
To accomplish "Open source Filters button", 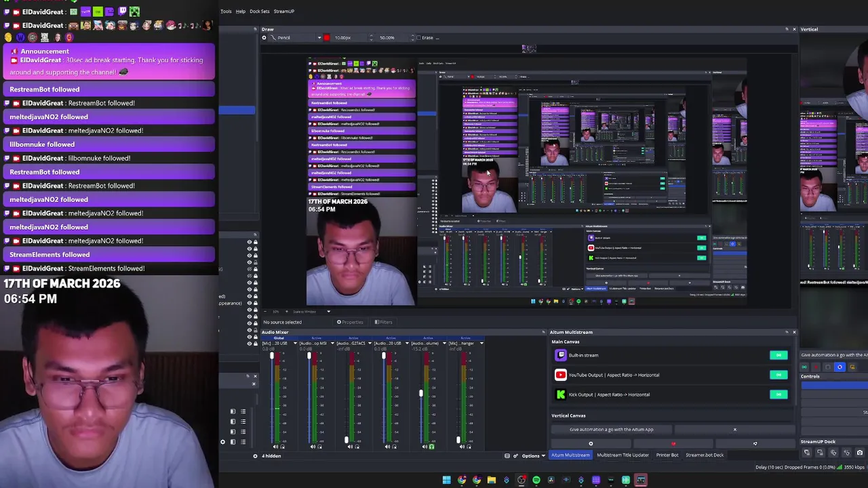I will coord(384,322).
